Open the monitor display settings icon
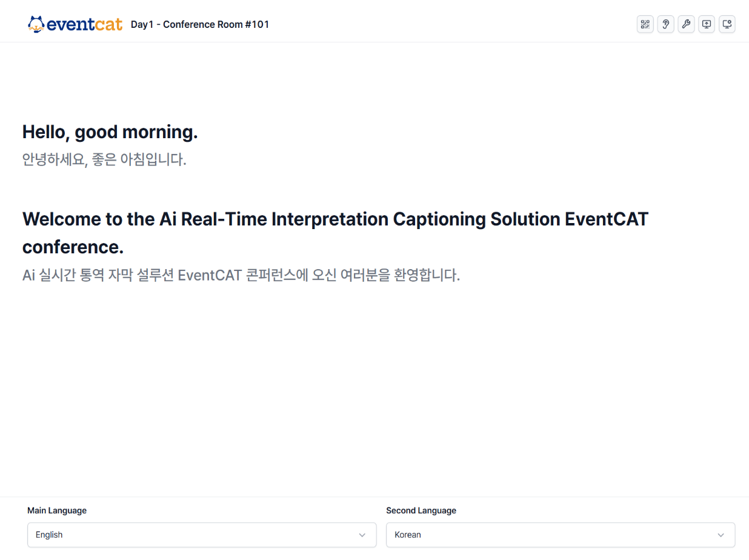The height and width of the screenshot is (560, 749). (x=727, y=24)
